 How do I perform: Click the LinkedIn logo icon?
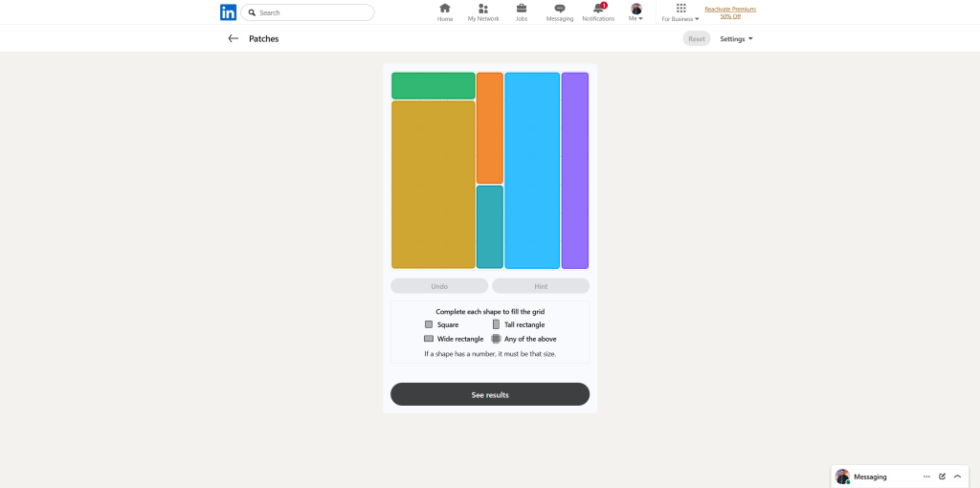[x=228, y=12]
